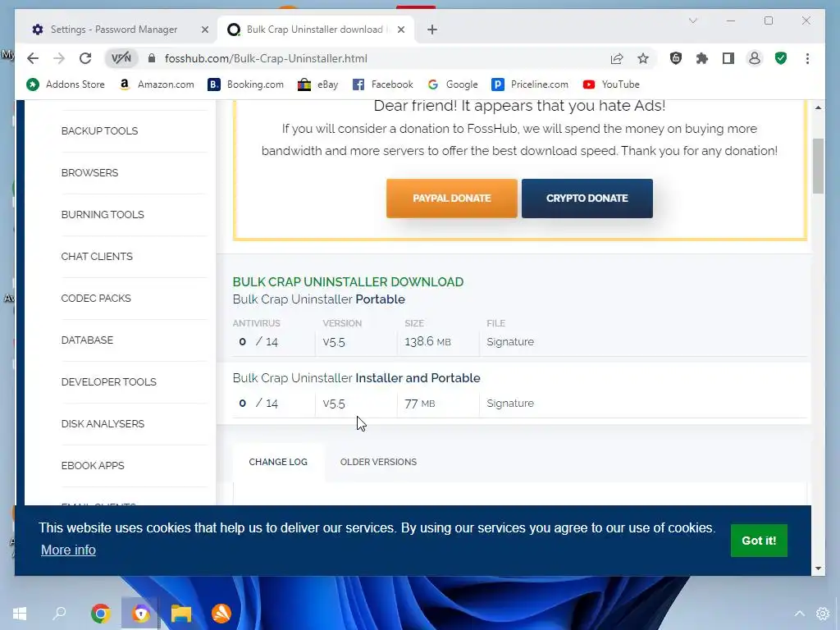Open the Database category

pos(87,340)
